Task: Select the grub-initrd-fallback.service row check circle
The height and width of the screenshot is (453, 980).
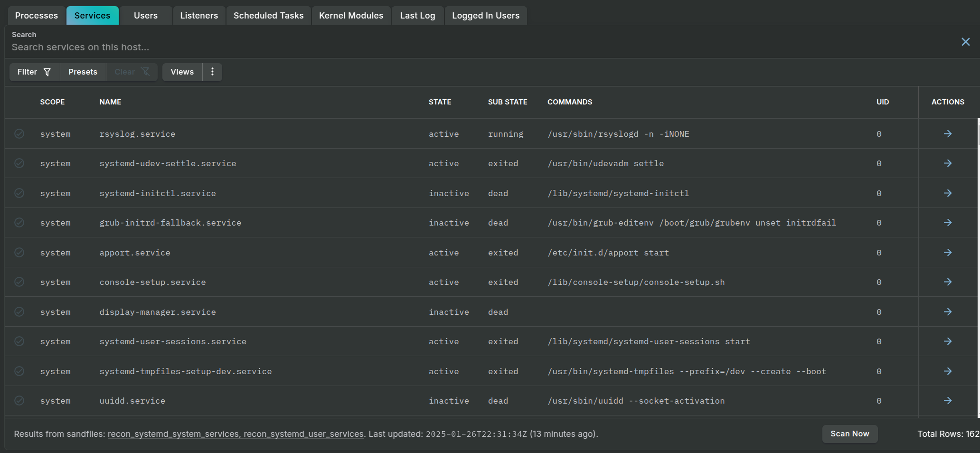Action: click(19, 223)
